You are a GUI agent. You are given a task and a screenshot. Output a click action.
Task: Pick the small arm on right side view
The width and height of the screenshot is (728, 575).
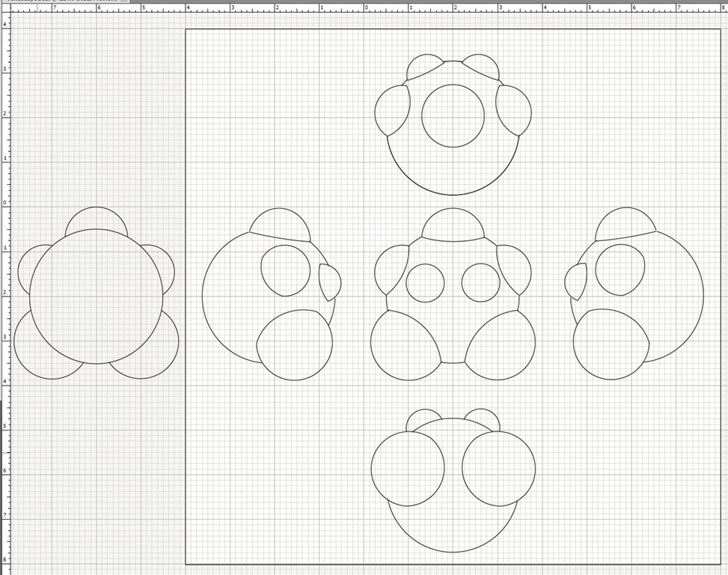pos(575,282)
